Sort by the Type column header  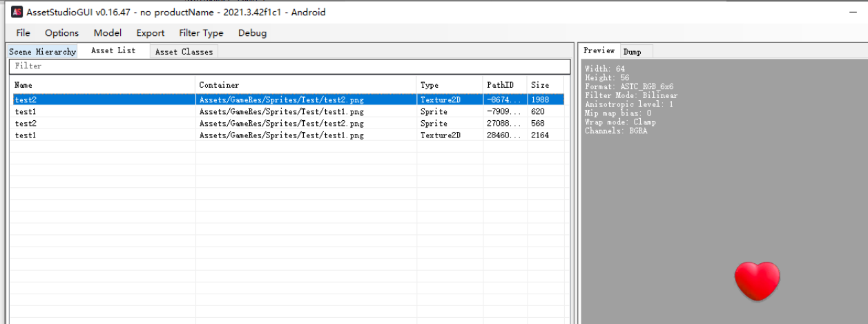tap(450, 85)
